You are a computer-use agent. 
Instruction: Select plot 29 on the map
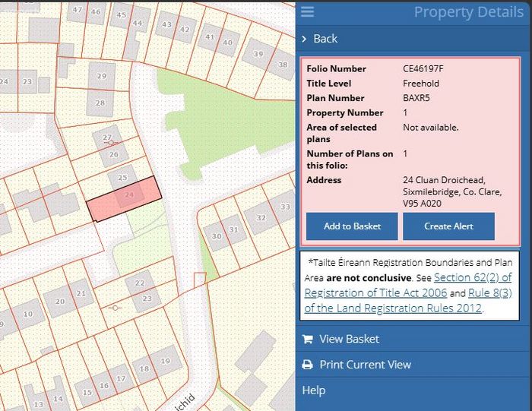pyautogui.click(x=101, y=76)
